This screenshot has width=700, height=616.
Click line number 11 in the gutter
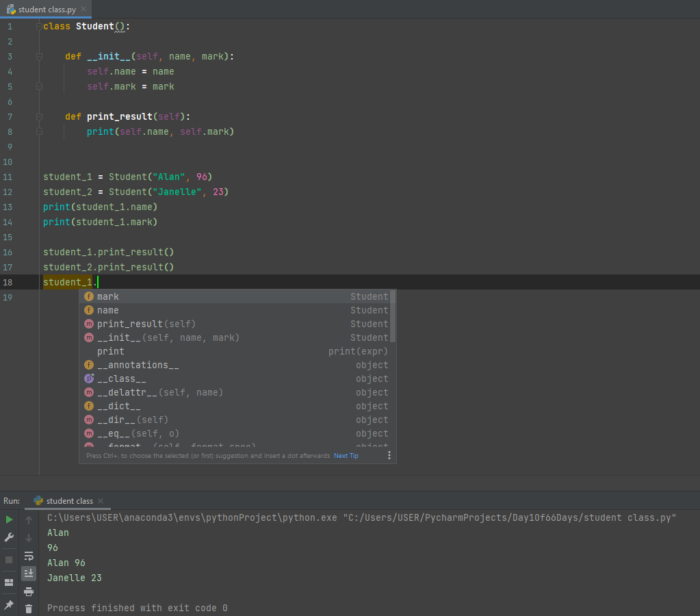pos(8,177)
